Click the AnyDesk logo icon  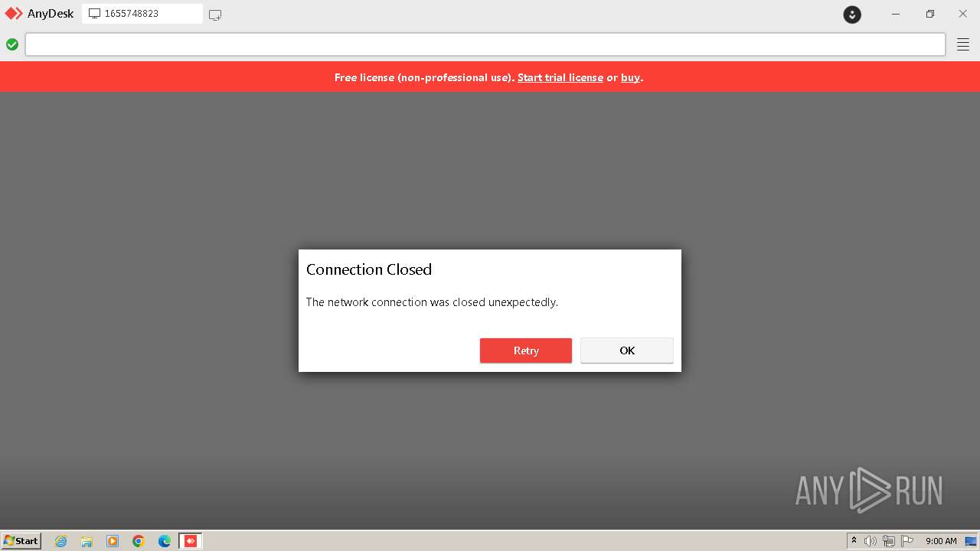14,14
